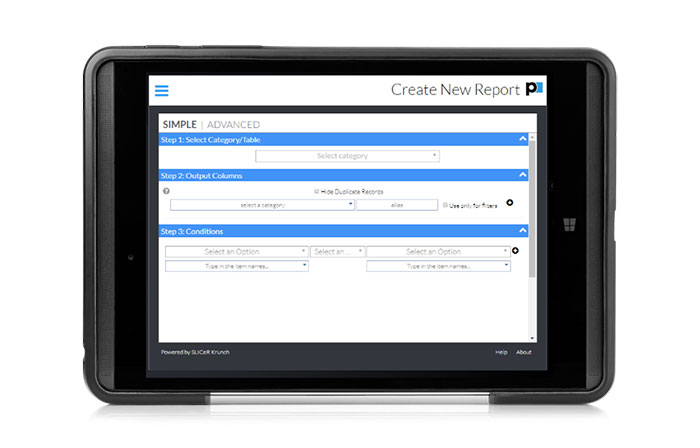
Task: Click the blue P logo icon
Action: point(535,90)
